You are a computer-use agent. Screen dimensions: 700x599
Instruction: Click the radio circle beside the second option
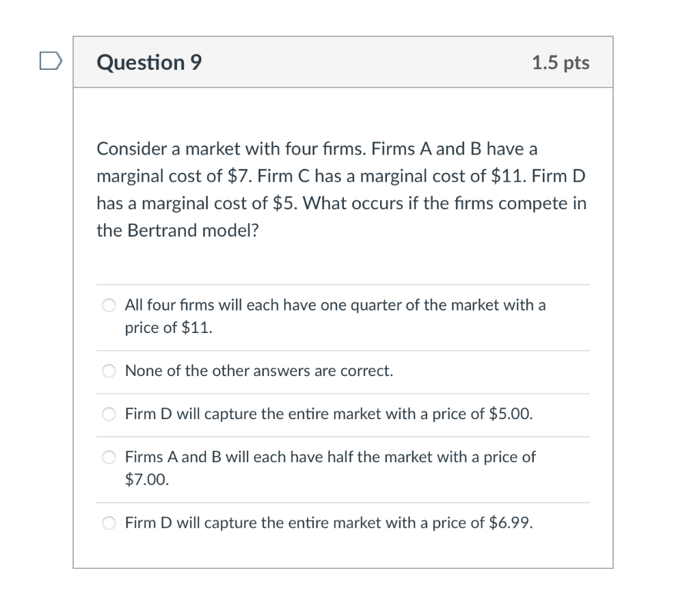point(109,371)
